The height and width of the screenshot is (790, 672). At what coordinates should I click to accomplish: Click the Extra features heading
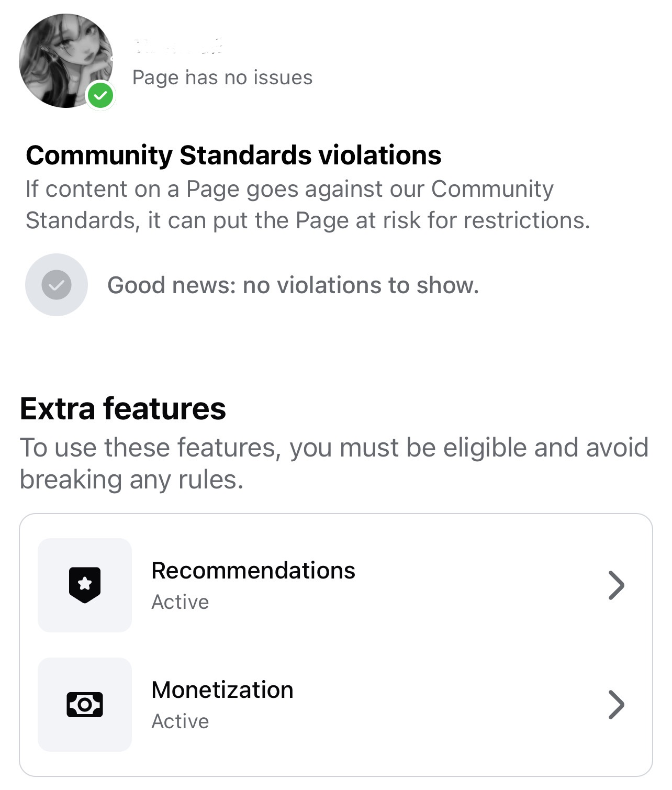123,409
